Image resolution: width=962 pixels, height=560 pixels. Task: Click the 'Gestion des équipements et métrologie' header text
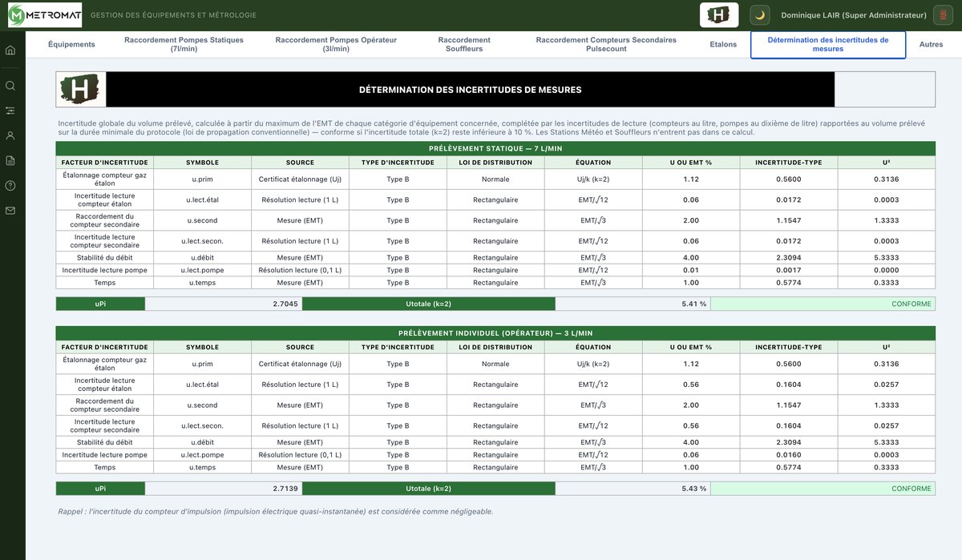pyautogui.click(x=174, y=15)
